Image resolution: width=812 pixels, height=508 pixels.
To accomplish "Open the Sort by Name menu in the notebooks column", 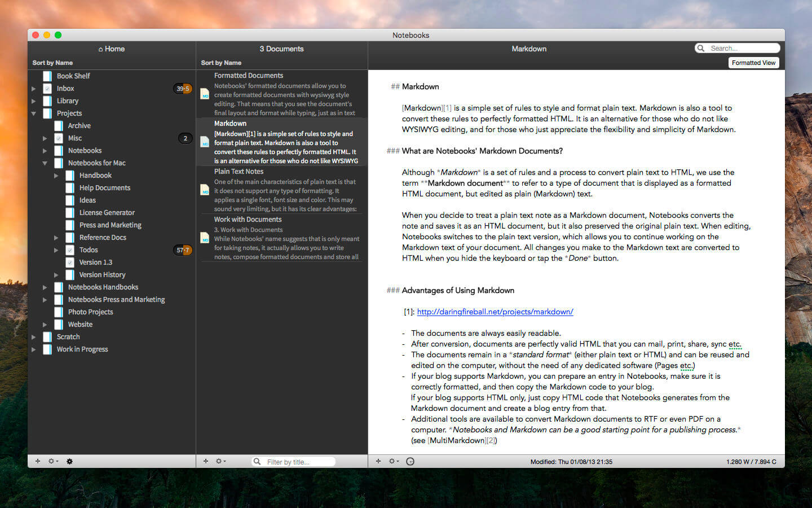I will 52,63.
